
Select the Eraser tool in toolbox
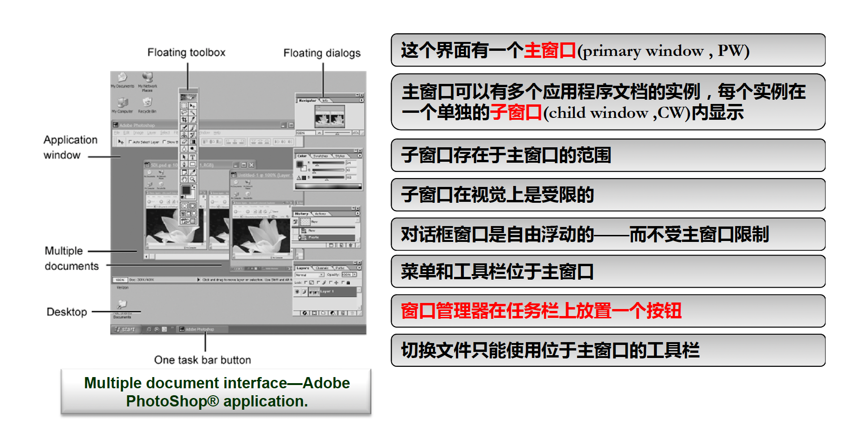pyautogui.click(x=184, y=142)
